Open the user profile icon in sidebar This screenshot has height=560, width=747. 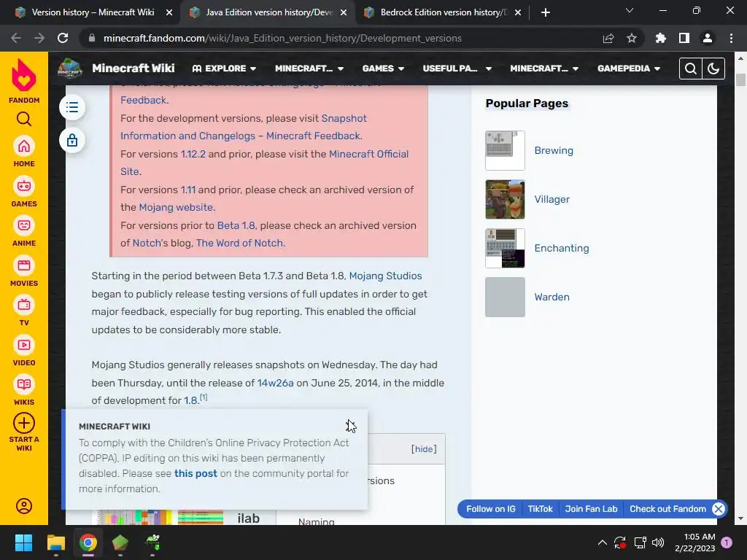[x=24, y=506]
